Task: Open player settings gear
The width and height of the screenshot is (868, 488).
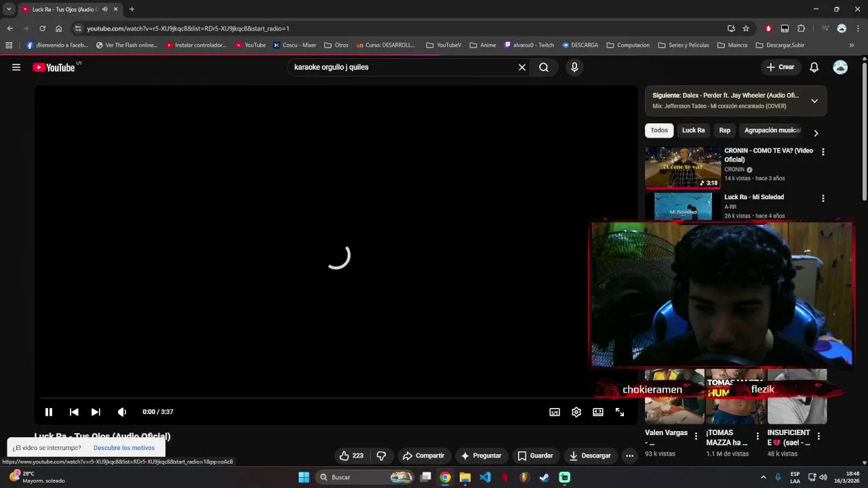Action: pos(576,412)
